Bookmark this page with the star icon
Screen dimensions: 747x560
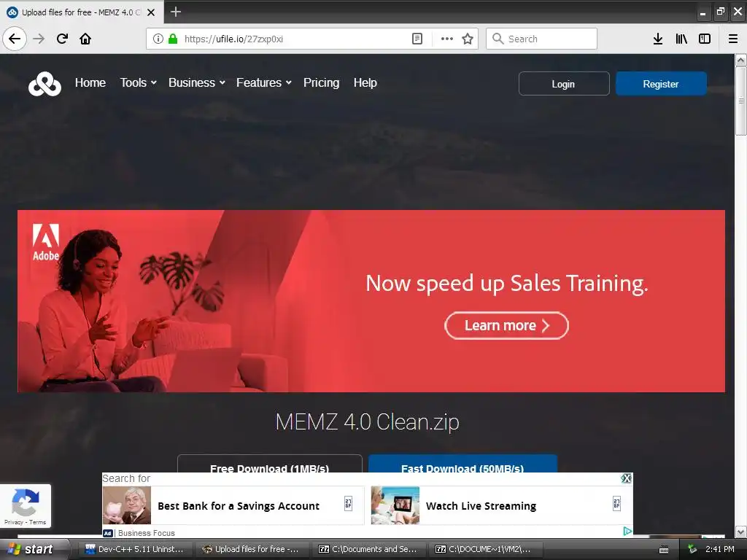coord(468,39)
